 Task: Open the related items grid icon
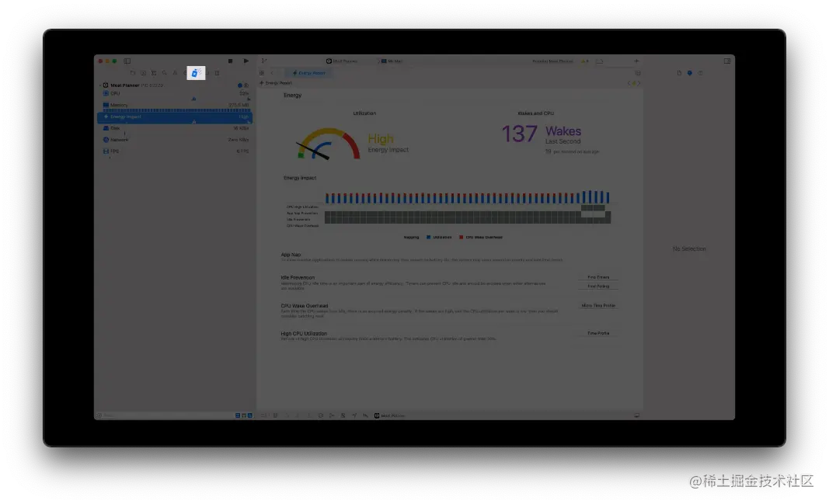pyautogui.click(x=262, y=73)
